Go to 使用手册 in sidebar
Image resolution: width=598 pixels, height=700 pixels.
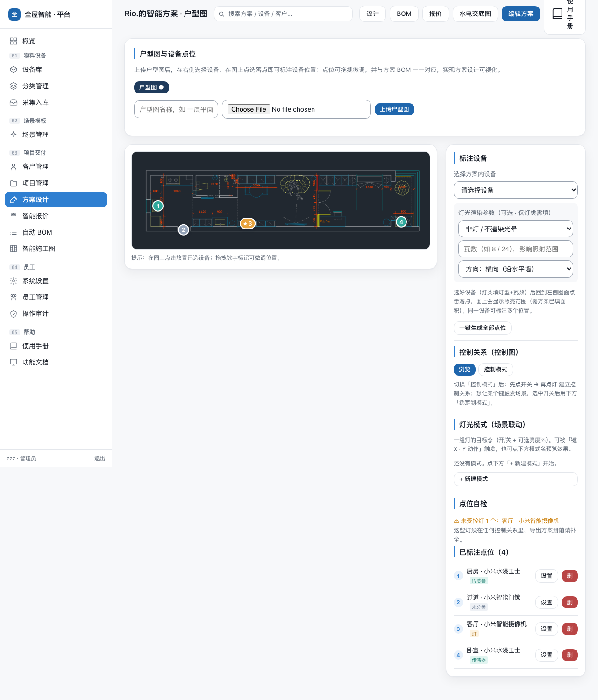[56, 346]
